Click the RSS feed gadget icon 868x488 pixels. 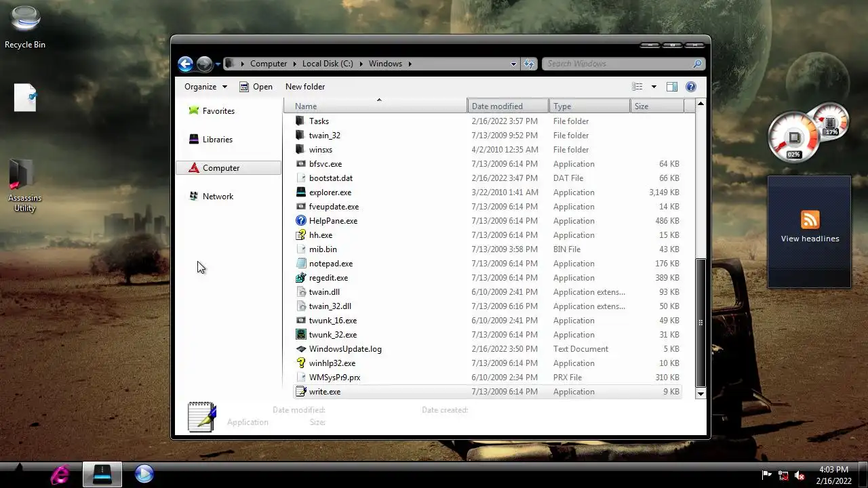[810, 220]
